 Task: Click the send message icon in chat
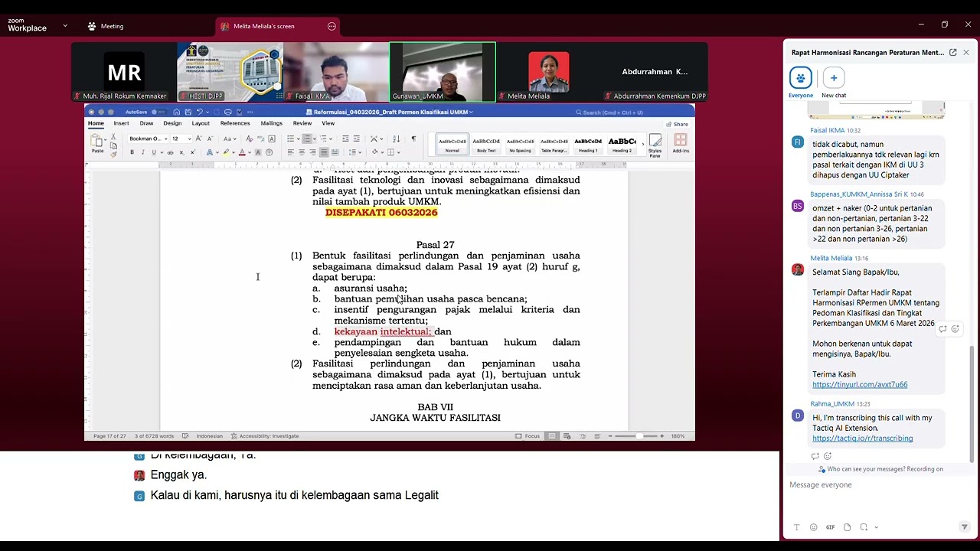tap(964, 527)
